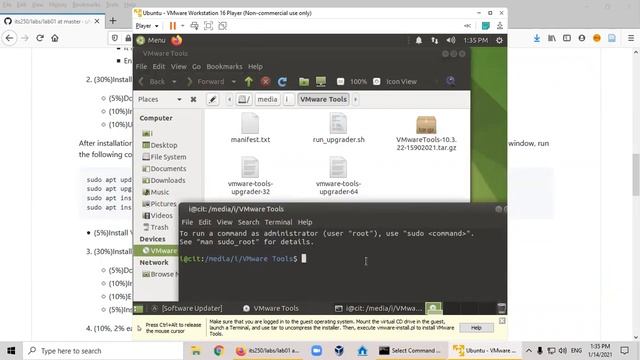Open notifications bell in guest panel
The image size is (640, 360).
tap(418, 40)
